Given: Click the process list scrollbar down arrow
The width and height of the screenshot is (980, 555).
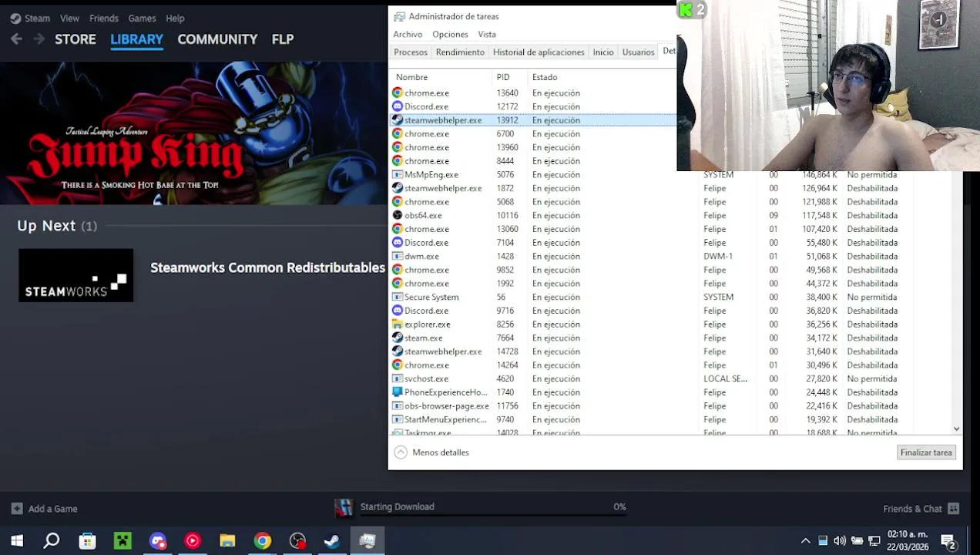Looking at the screenshot, I should [956, 429].
